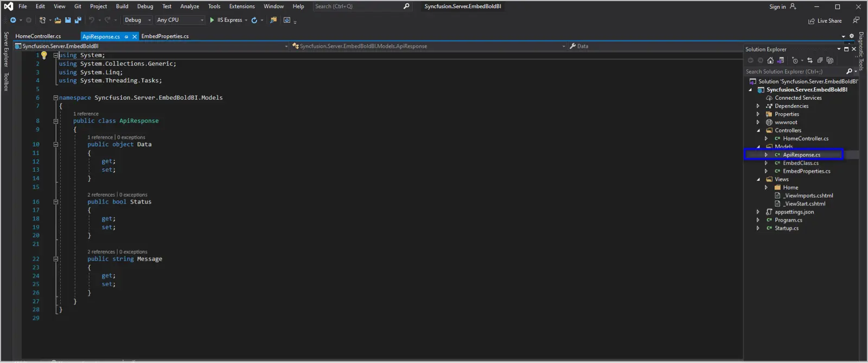Open file using the Open File toolbar icon
The width and height of the screenshot is (868, 363).
click(x=58, y=20)
